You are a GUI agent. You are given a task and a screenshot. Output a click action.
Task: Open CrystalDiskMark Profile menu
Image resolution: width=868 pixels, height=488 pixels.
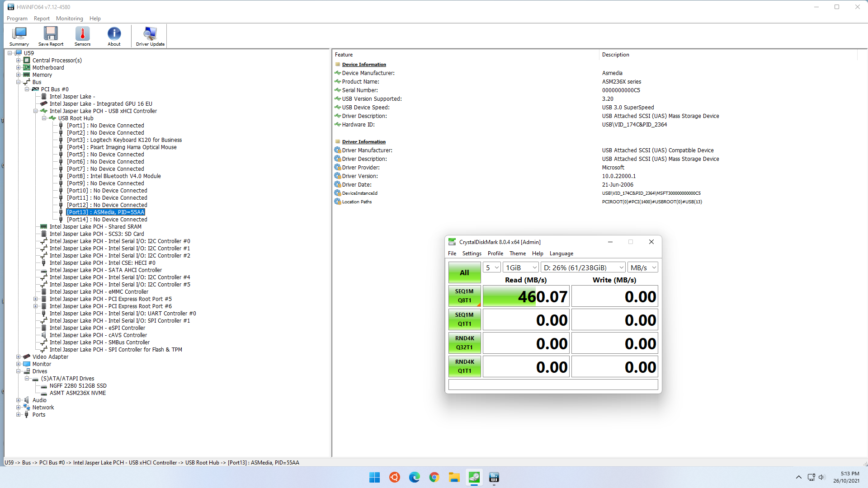(x=495, y=253)
